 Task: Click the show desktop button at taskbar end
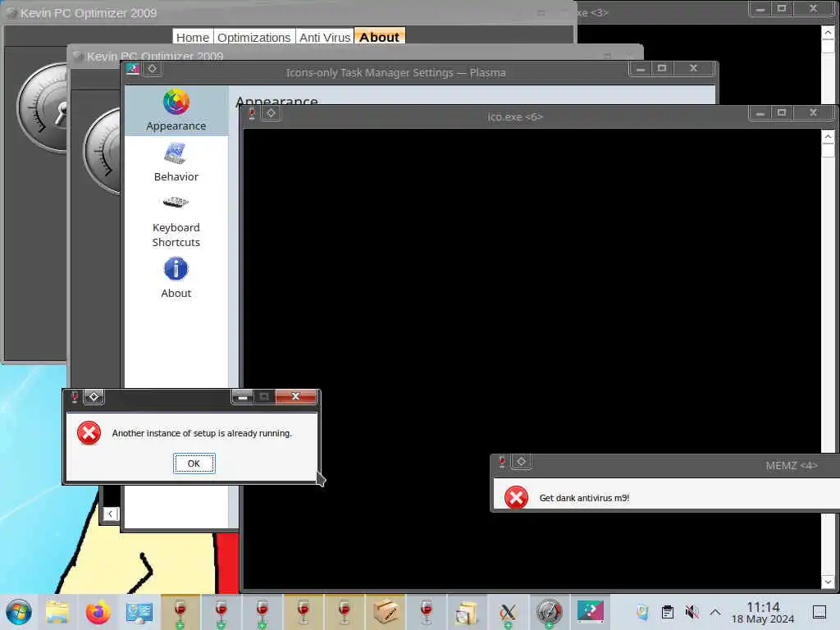point(819,612)
